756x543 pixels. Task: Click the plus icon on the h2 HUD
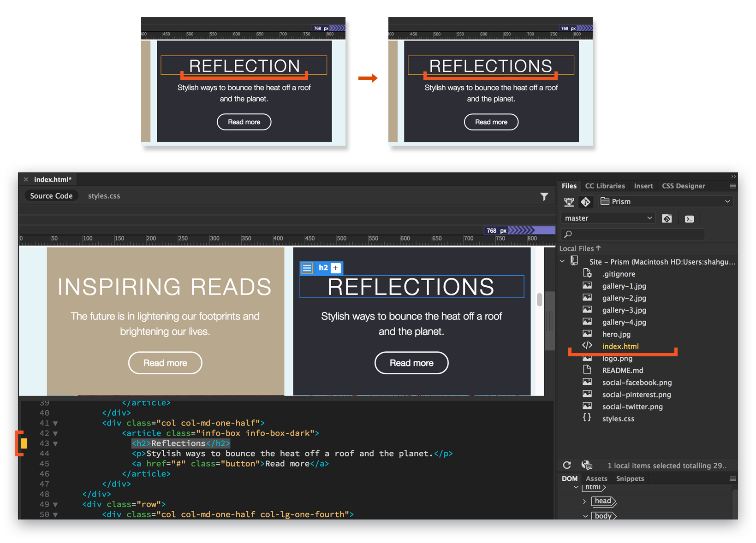335,268
